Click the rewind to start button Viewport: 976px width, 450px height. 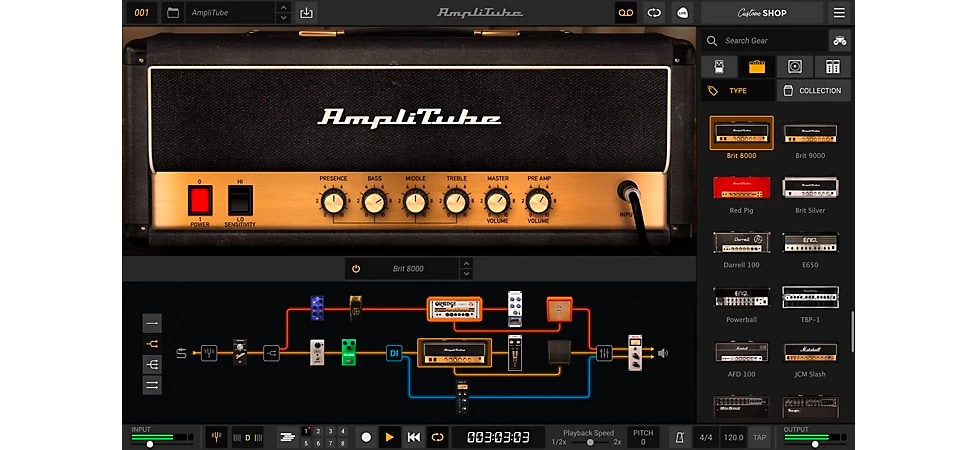click(x=413, y=437)
